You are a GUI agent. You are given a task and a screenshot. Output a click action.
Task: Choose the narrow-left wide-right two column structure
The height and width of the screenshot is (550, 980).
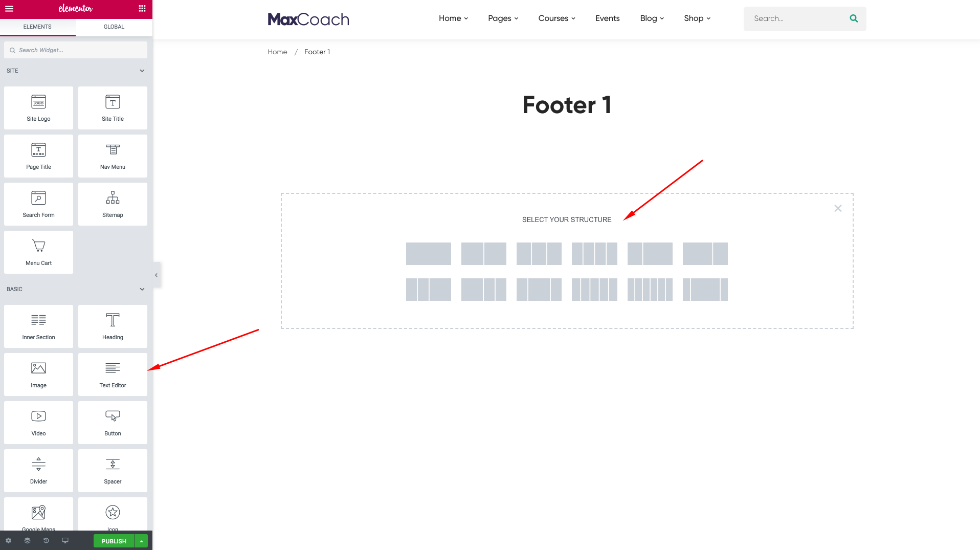[x=650, y=254]
